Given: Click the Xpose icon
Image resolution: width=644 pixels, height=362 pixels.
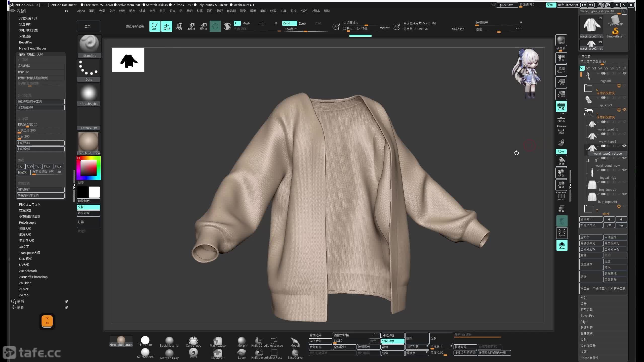Looking at the screenshot, I should (x=561, y=233).
